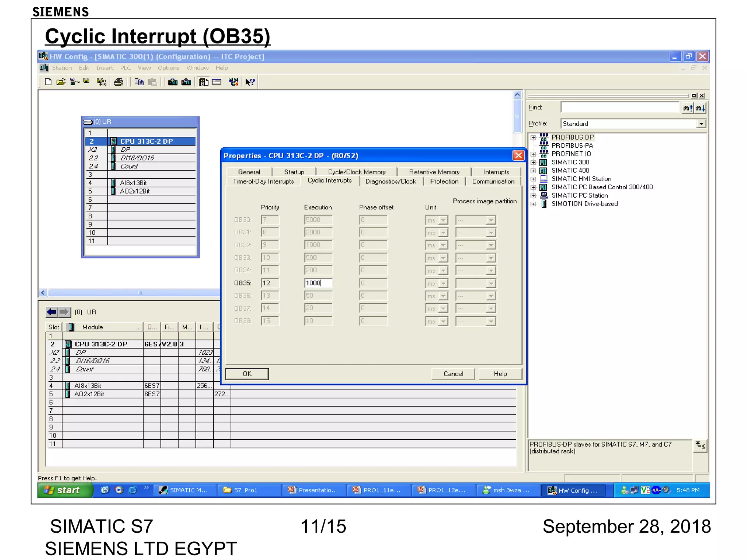Open SIMATIC Manager from the taskbar
The height and width of the screenshot is (560, 747).
click(184, 490)
